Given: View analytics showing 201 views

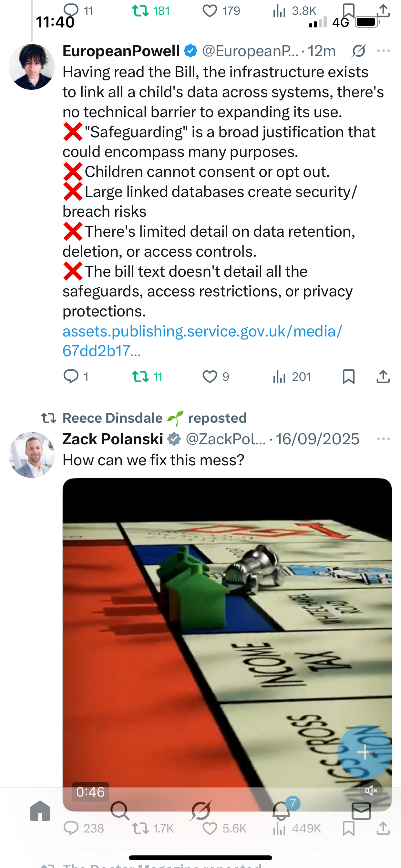Looking at the screenshot, I should coord(292,377).
